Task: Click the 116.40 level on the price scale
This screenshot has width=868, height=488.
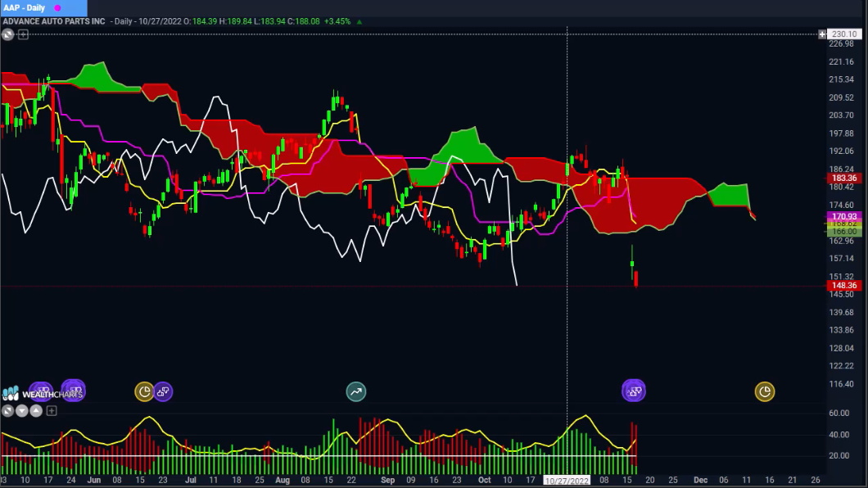Action: 842,384
